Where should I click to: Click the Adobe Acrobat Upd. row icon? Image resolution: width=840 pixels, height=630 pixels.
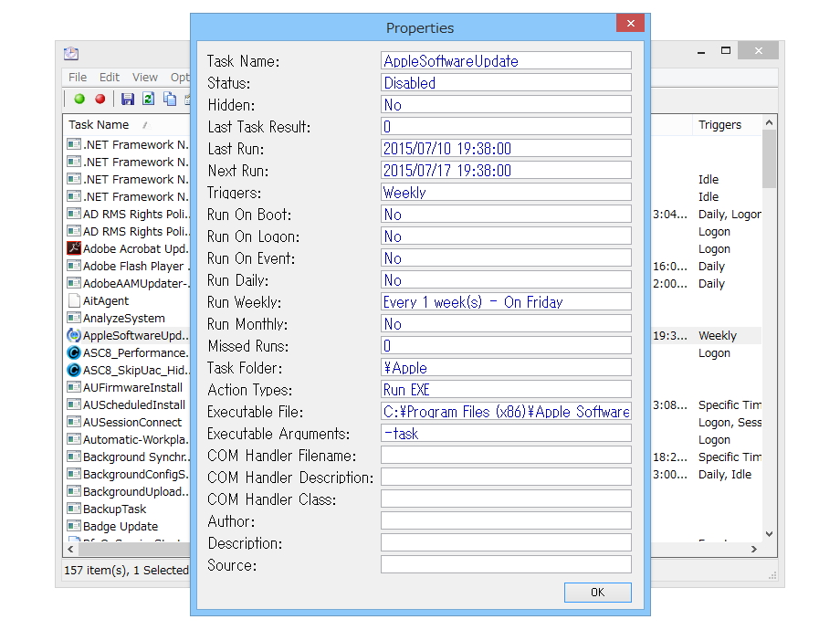point(73,248)
